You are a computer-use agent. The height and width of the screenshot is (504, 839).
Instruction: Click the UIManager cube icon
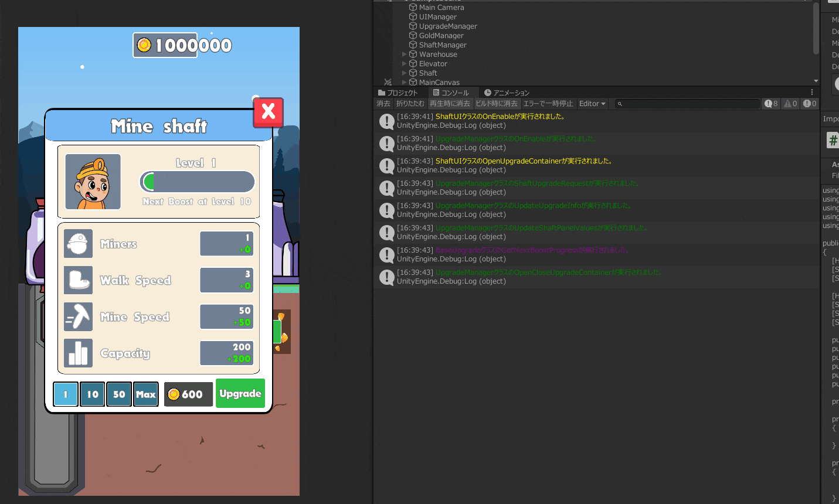(x=413, y=17)
